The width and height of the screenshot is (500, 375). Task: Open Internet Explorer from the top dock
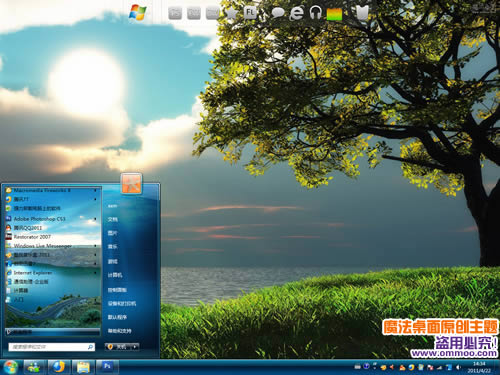tap(296, 13)
